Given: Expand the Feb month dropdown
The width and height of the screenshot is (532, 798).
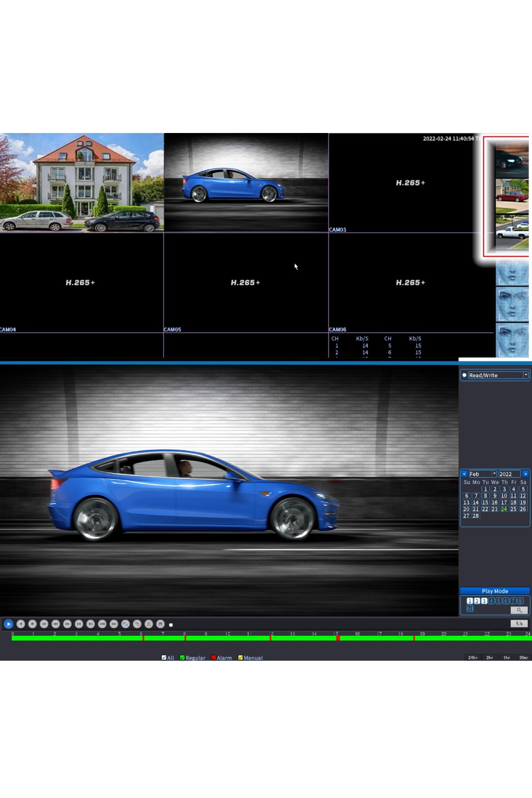Looking at the screenshot, I should (x=494, y=474).
